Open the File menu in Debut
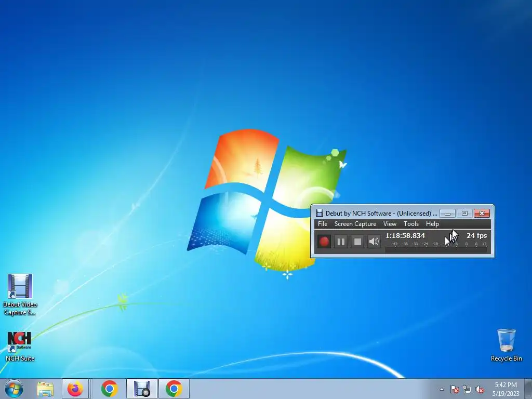The image size is (532, 399). [x=323, y=224]
